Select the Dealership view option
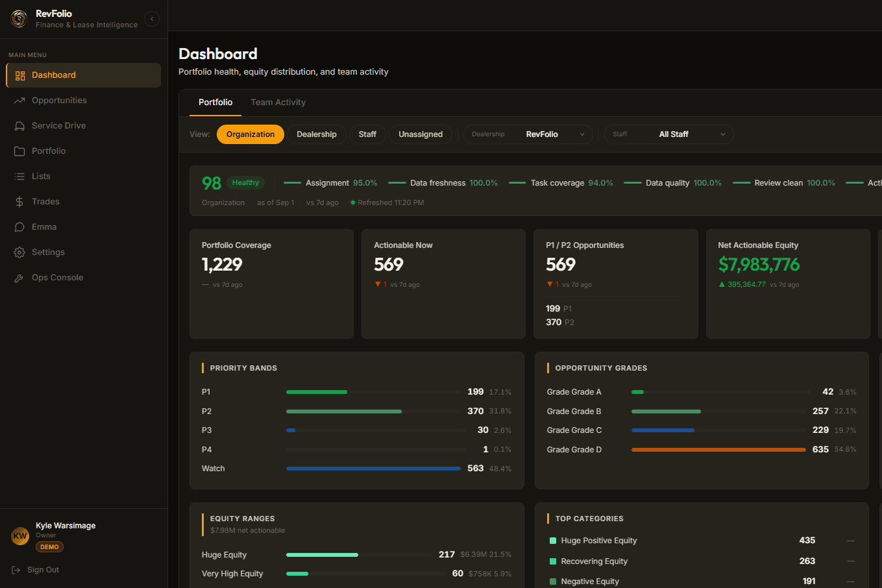 coord(317,134)
